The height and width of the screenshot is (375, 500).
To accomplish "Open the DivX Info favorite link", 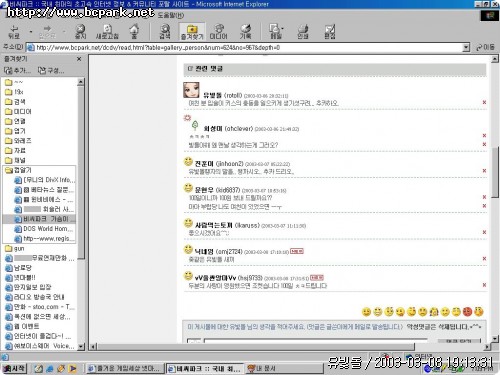I will tap(45, 180).
